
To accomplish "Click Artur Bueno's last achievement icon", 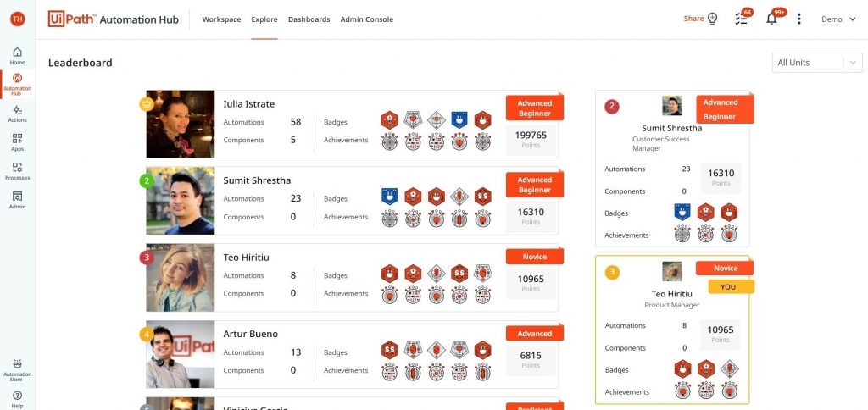I will pyautogui.click(x=482, y=371).
